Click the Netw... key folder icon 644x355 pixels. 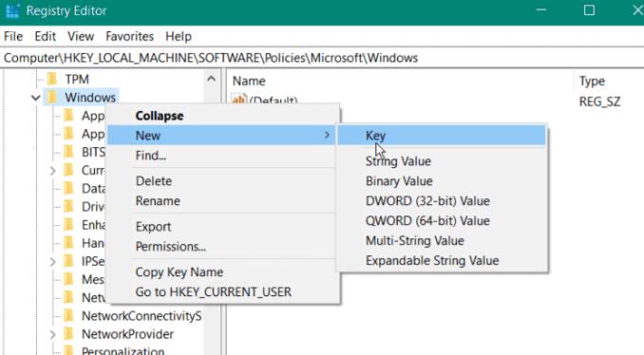click(x=68, y=297)
